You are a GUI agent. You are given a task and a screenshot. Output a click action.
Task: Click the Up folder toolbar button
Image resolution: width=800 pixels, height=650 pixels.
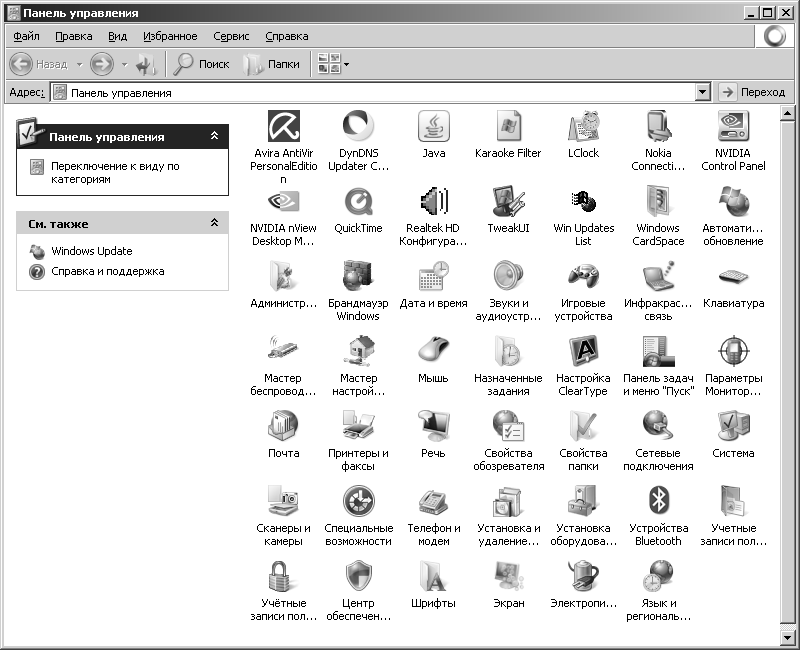[x=146, y=64]
